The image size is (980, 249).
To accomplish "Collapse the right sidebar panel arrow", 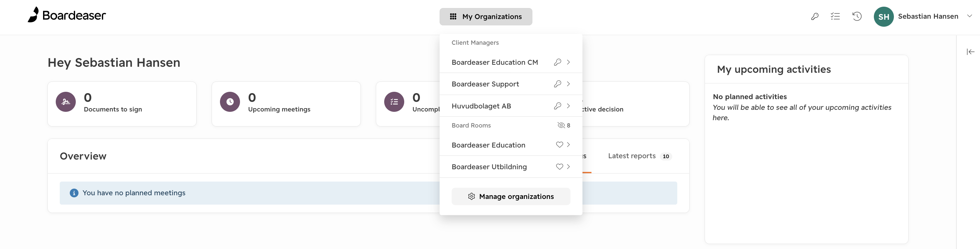I will tap(971, 52).
